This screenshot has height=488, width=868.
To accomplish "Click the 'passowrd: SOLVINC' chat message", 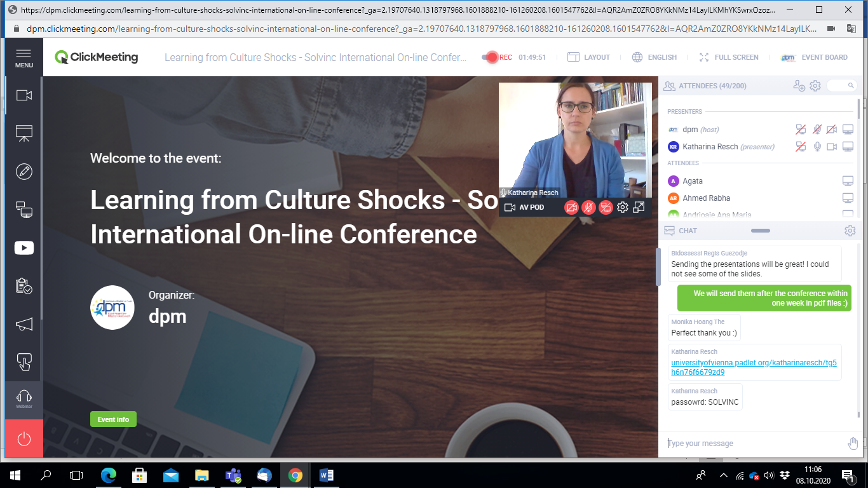I will (x=705, y=402).
